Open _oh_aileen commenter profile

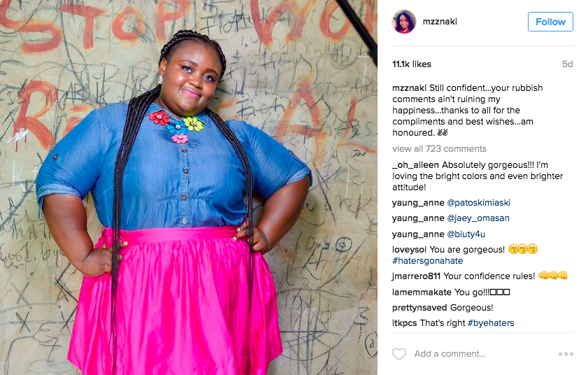click(415, 165)
